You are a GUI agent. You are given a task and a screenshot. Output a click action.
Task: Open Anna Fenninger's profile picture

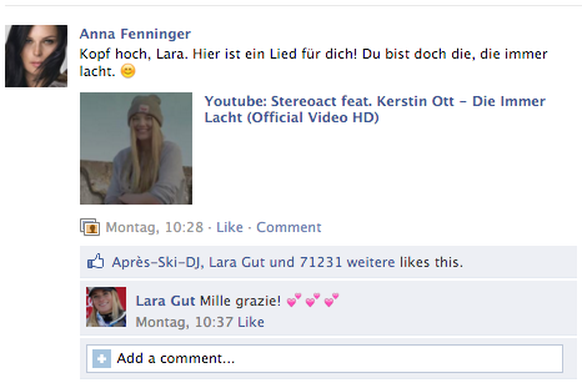[36, 56]
